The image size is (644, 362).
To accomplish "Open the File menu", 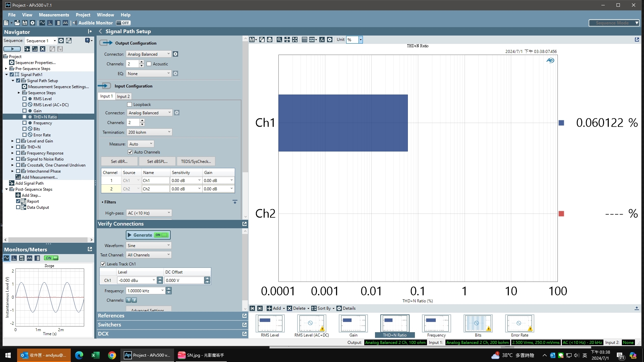I will pos(12,15).
